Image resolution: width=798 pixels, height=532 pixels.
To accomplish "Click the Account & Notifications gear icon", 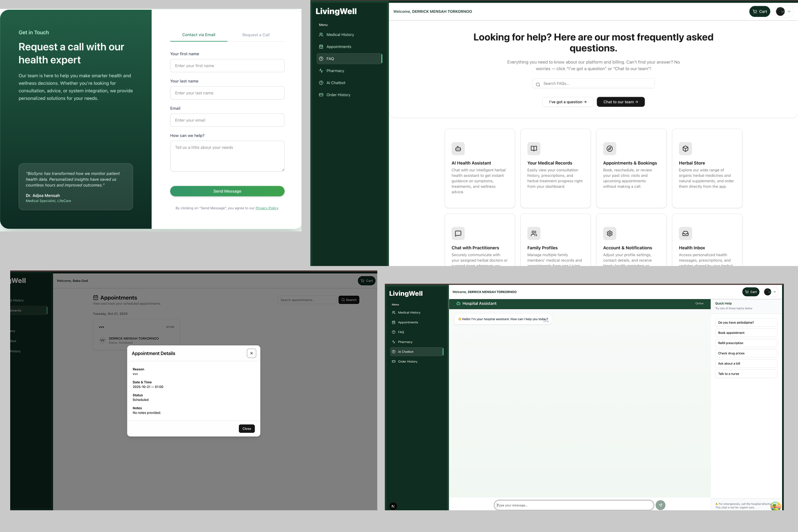I will click(610, 234).
